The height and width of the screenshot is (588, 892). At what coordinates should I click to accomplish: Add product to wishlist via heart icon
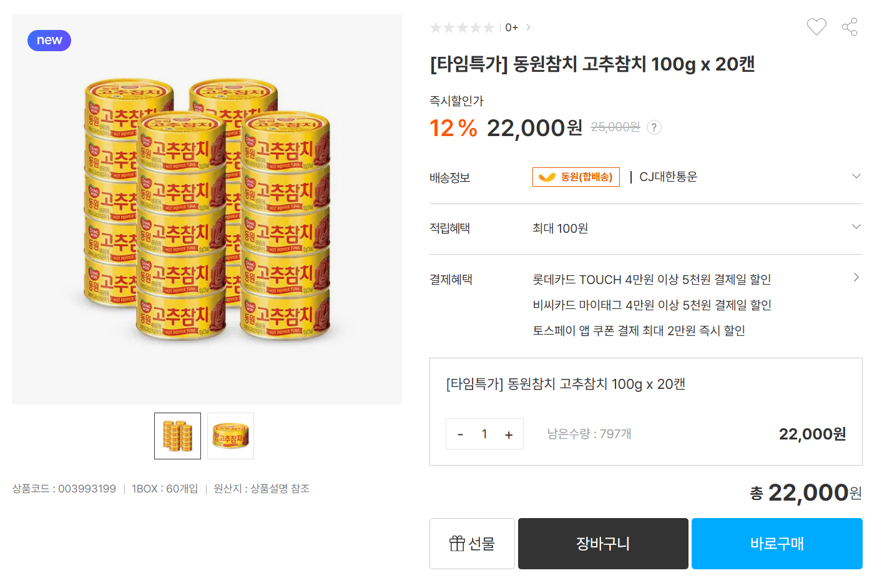(816, 27)
